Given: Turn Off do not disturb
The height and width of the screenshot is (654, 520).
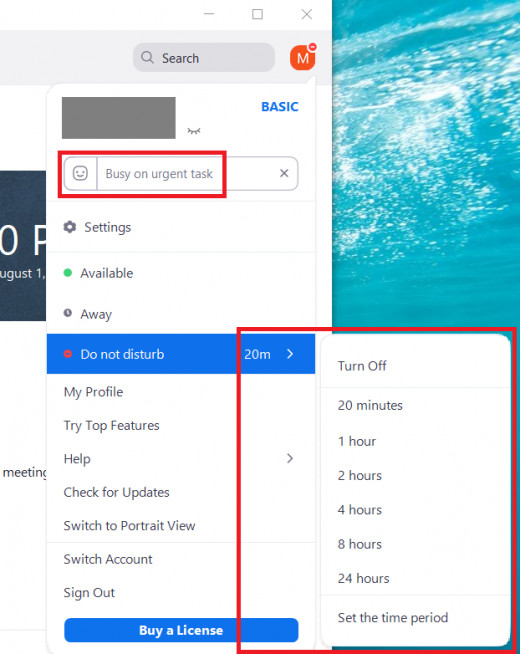Looking at the screenshot, I should (362, 366).
